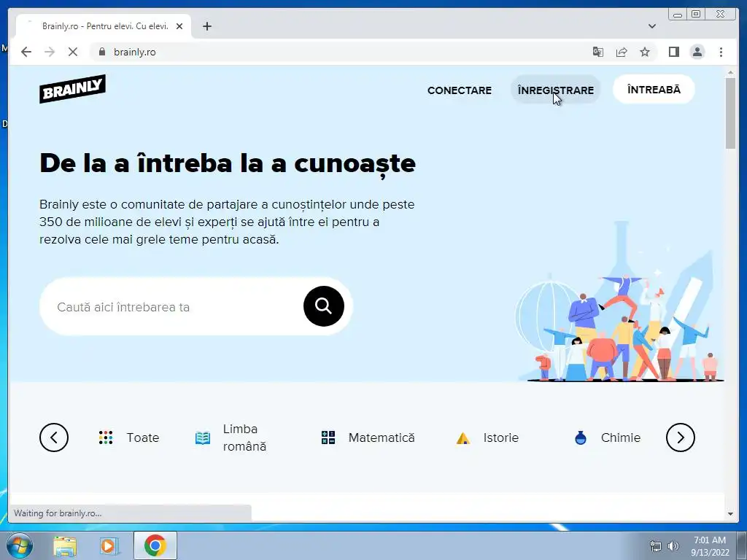Viewport: 747px width, 560px height.
Task: Open the Google Translate page icon
Action: (x=598, y=52)
